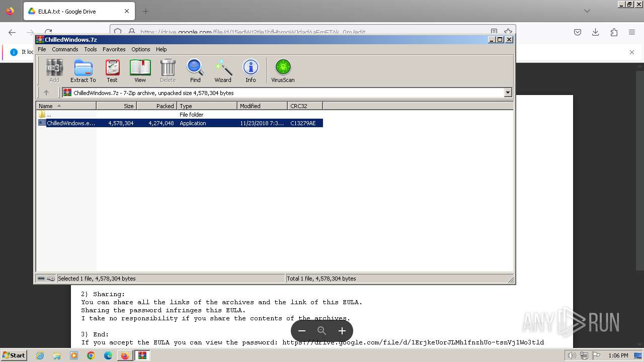
Task: Reset zoom with the magnifier icon
Action: pos(322,331)
